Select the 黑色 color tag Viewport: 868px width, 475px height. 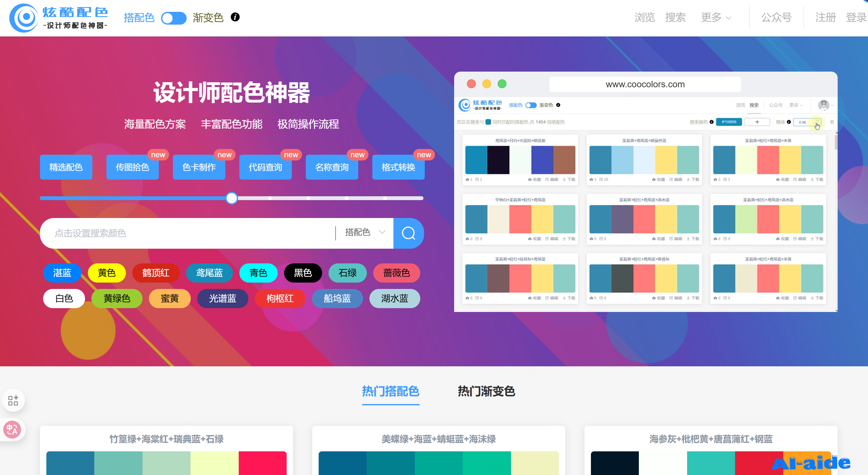(303, 273)
